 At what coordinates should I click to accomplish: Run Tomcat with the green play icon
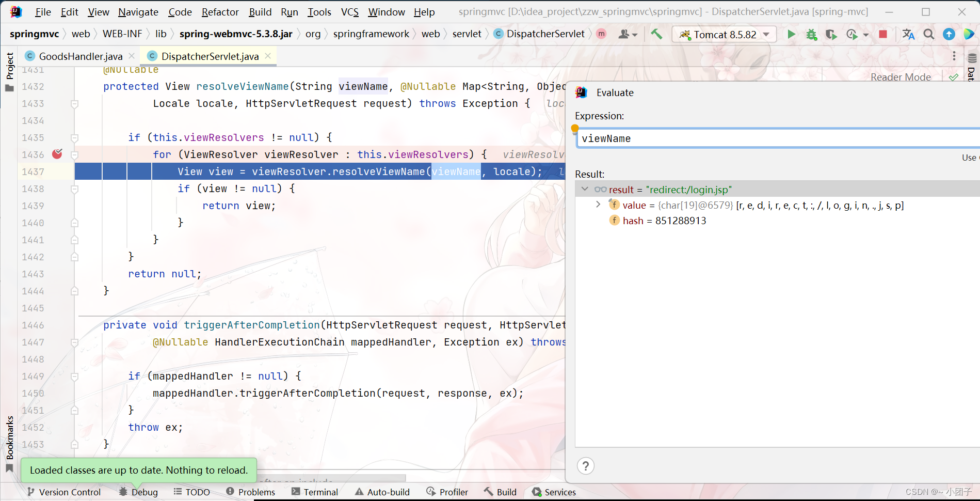[x=791, y=34]
